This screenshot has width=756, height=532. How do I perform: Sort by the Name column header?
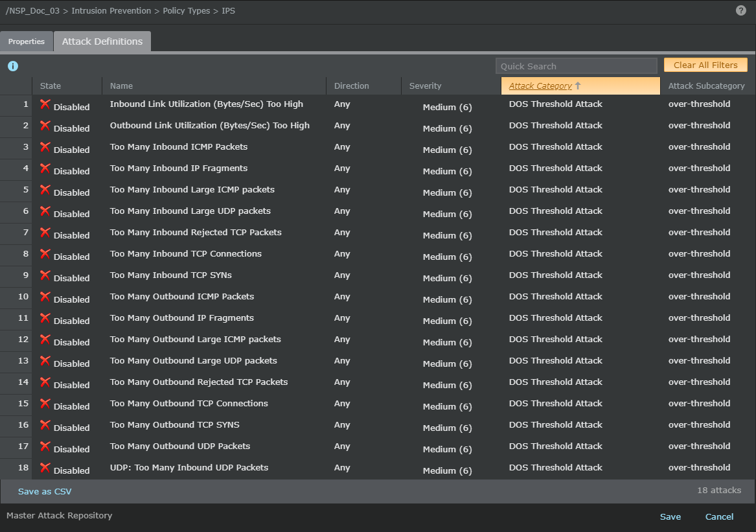(x=122, y=86)
